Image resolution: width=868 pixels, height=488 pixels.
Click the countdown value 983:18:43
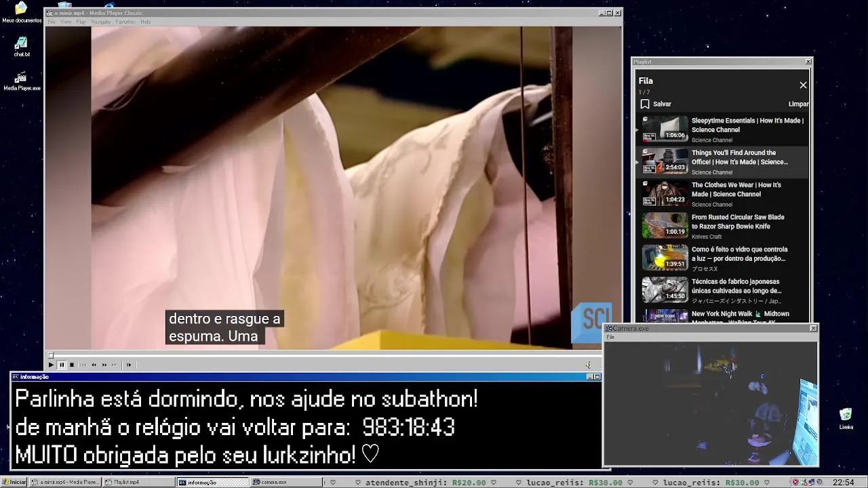pos(408,428)
